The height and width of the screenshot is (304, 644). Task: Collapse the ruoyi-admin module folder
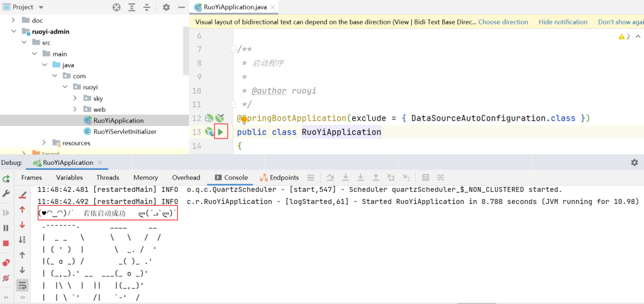click(x=15, y=31)
